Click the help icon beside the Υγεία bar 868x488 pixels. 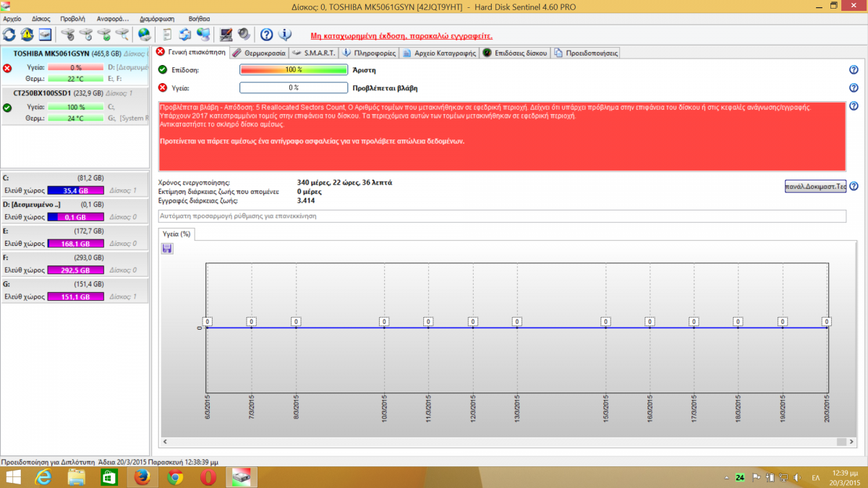(x=854, y=87)
